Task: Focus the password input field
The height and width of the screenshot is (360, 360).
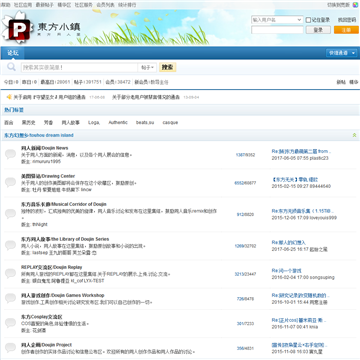Action: 277,30
